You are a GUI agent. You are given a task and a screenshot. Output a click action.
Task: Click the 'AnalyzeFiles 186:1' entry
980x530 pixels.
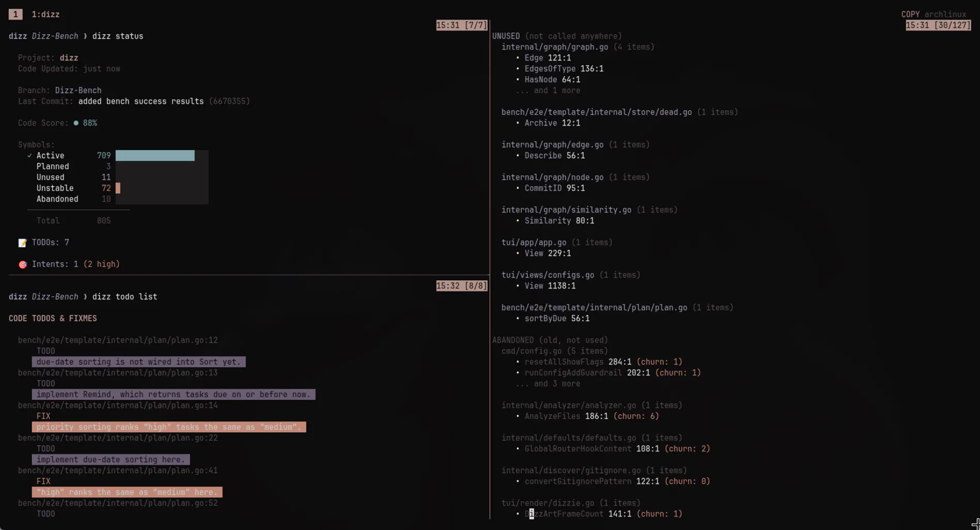tap(566, 416)
